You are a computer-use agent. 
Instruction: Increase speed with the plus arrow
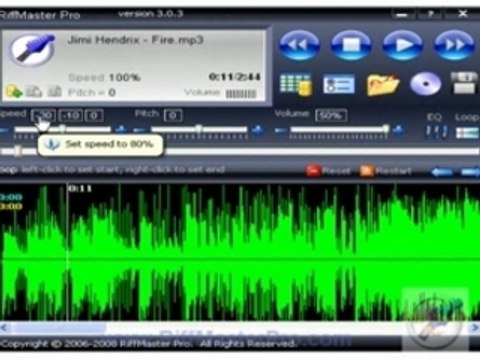(121, 129)
